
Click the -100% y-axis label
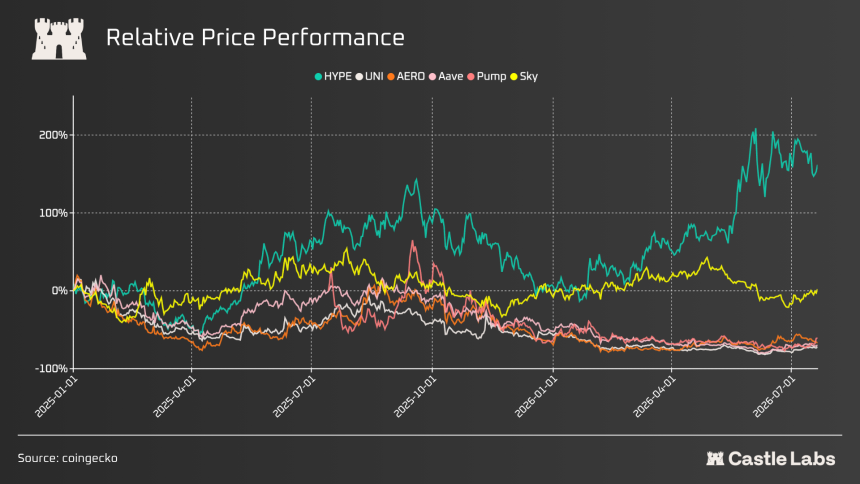pyautogui.click(x=51, y=368)
